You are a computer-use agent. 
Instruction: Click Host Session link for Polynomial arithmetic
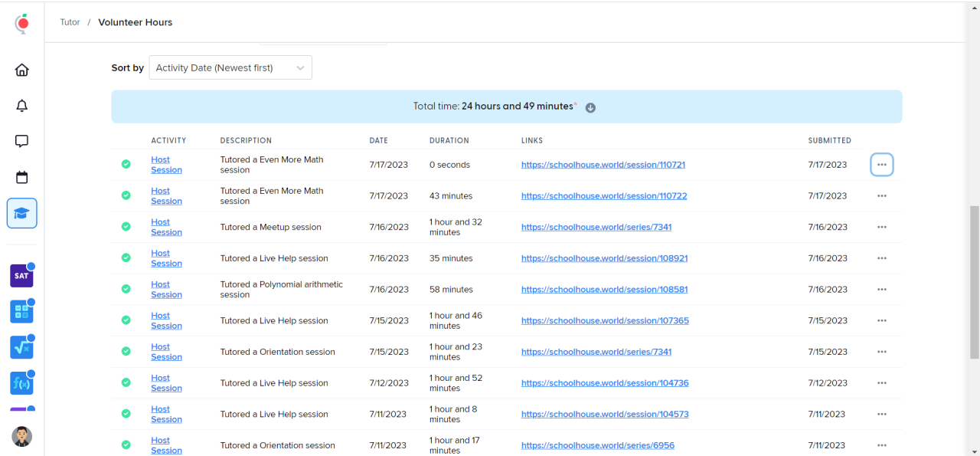pyautogui.click(x=165, y=290)
